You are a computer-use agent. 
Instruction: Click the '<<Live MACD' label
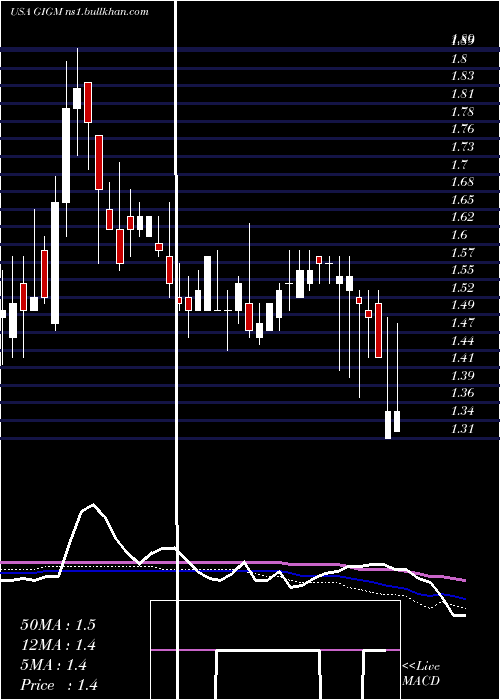coord(421,673)
